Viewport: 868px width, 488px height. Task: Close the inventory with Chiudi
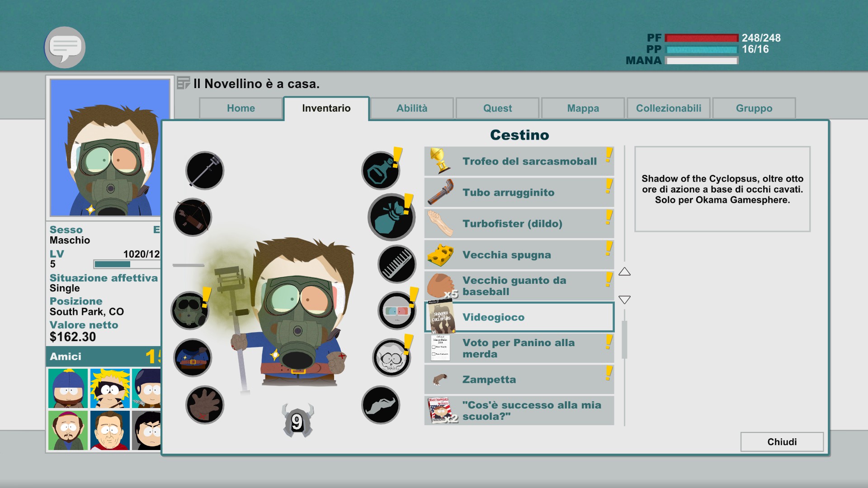(782, 442)
